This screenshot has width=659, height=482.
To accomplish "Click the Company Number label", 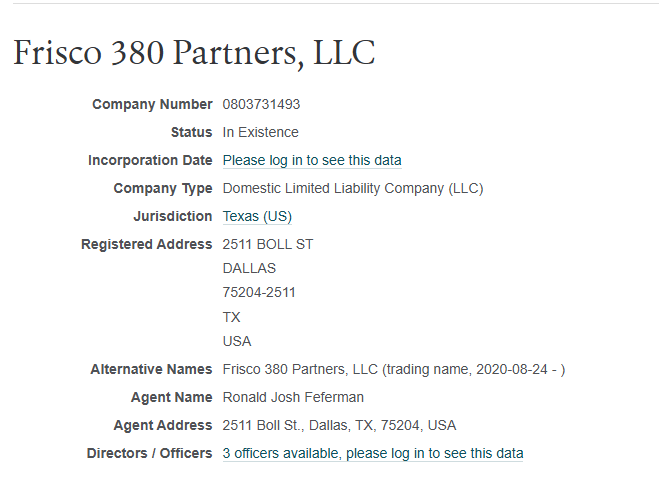I will (x=152, y=104).
